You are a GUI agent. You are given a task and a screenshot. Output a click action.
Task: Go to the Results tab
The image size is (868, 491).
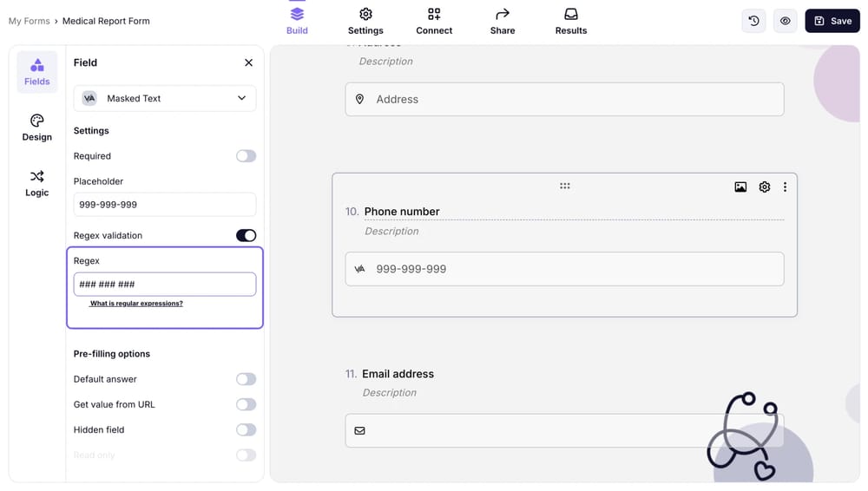pyautogui.click(x=570, y=22)
